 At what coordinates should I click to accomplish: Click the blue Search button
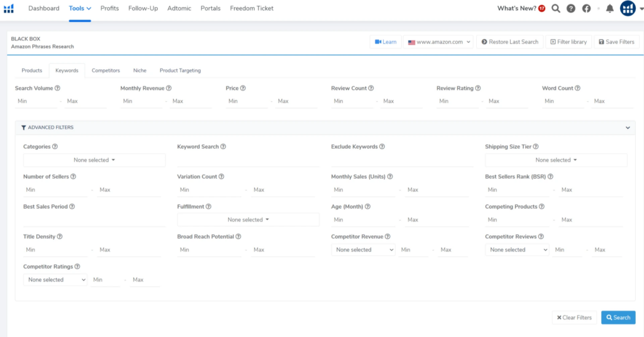click(x=618, y=318)
